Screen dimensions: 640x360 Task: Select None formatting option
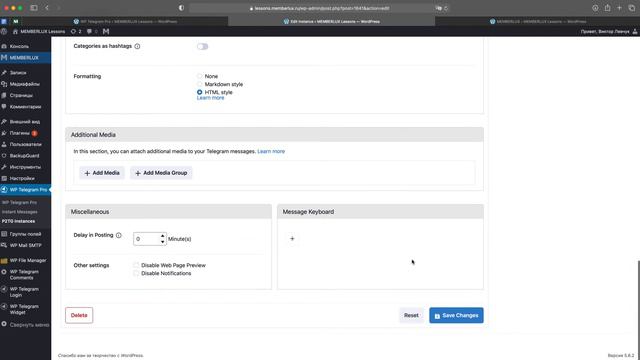click(200, 76)
